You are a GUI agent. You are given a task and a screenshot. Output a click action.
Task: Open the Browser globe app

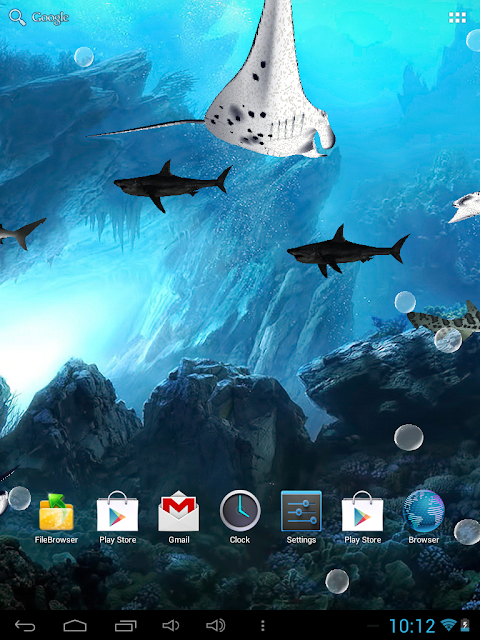pos(424,518)
